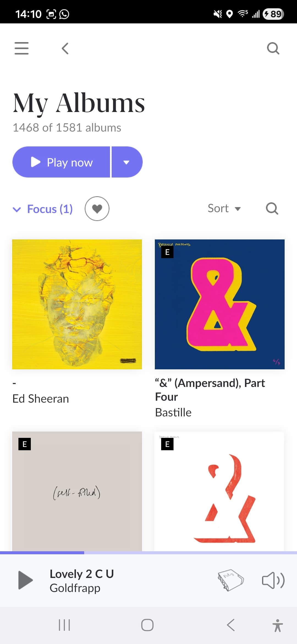Expand the Focus (1) filter panel
This screenshot has height=644, width=297.
coord(43,209)
